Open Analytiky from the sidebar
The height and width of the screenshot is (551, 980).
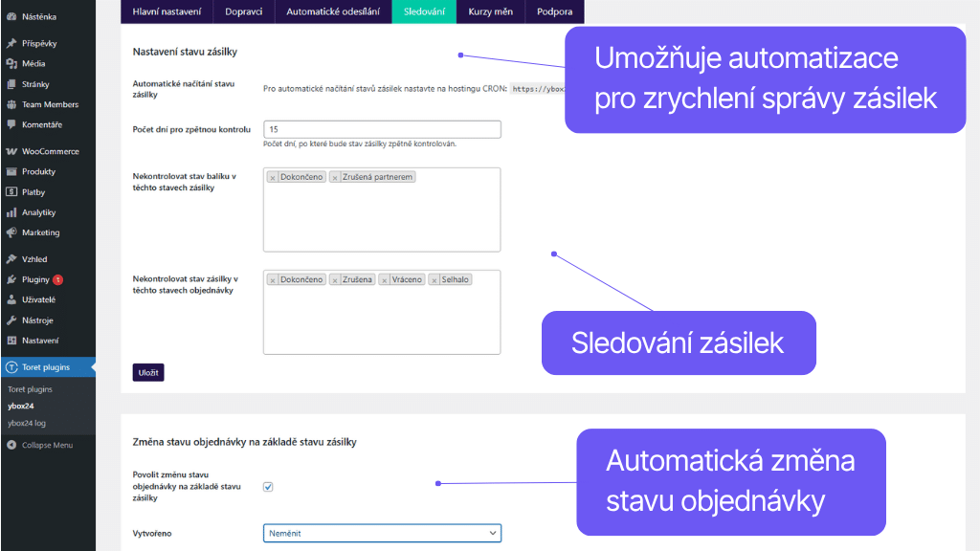tap(37, 213)
